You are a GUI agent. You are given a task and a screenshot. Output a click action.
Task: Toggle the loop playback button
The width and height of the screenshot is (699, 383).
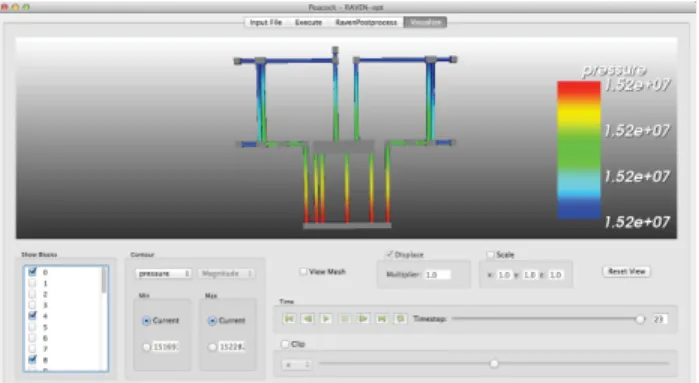[400, 319]
